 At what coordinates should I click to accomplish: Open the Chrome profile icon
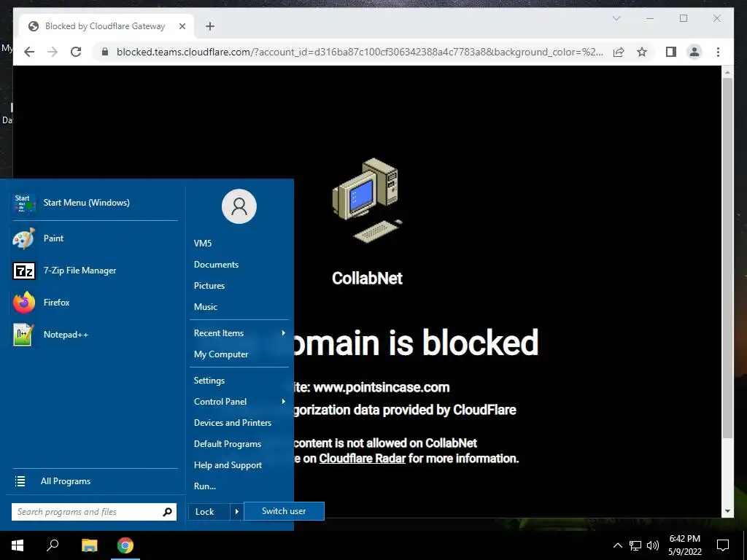point(694,52)
